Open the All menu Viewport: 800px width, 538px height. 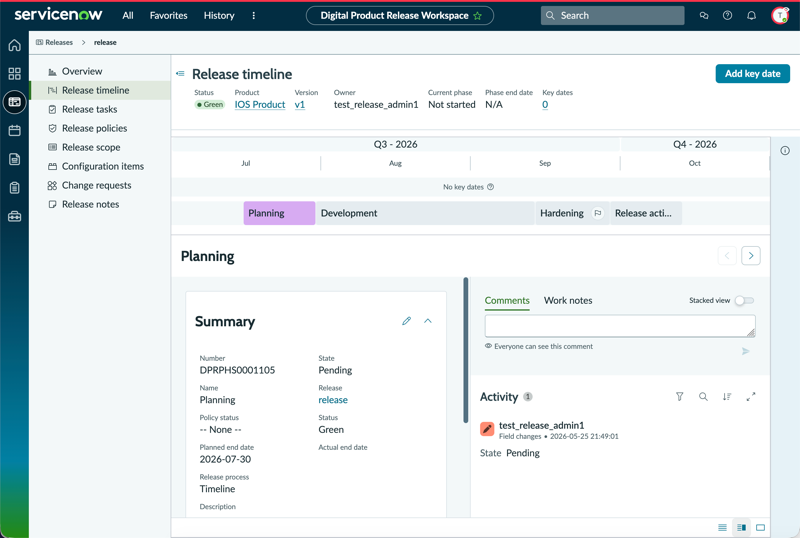(x=128, y=16)
